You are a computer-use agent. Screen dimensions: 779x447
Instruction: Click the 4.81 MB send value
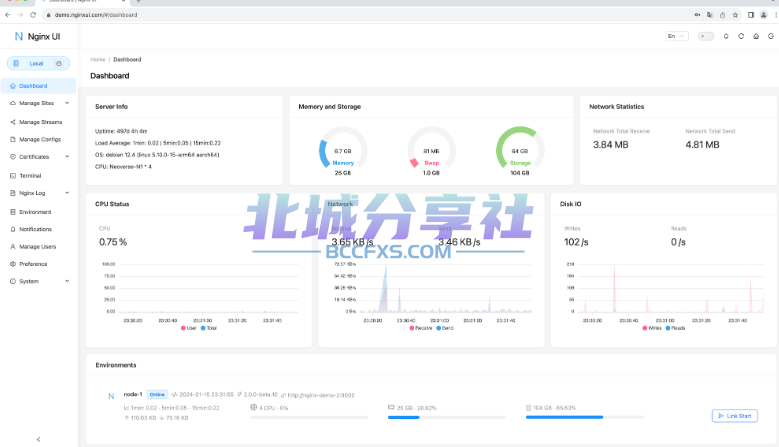[x=702, y=145]
